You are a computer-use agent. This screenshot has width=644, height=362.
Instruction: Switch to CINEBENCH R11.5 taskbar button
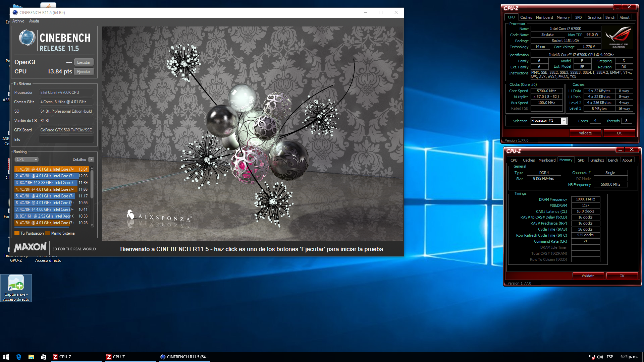[184, 357]
